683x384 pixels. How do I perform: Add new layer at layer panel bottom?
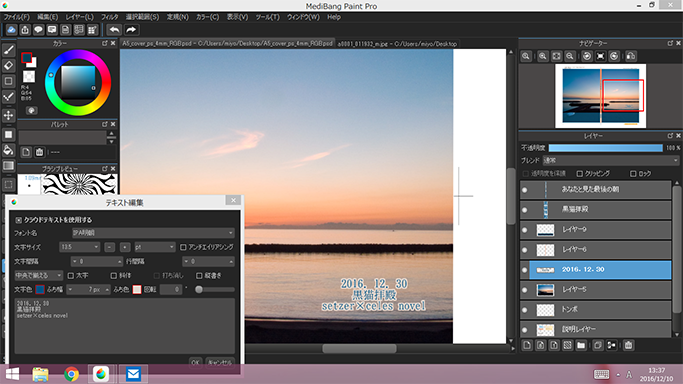pos(527,345)
